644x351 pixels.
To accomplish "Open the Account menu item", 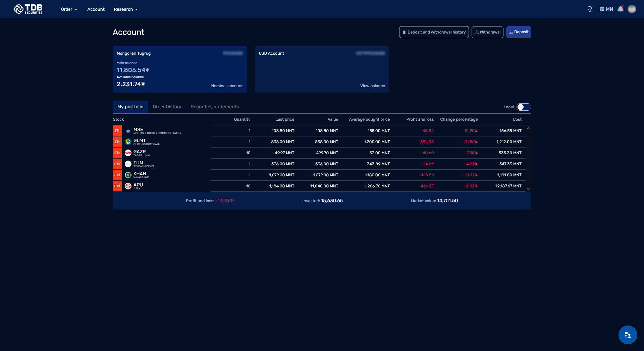I will 96,9.
